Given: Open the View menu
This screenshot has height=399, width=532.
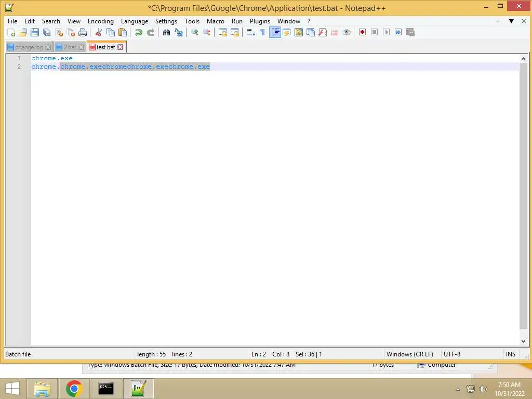Looking at the screenshot, I should (x=74, y=21).
